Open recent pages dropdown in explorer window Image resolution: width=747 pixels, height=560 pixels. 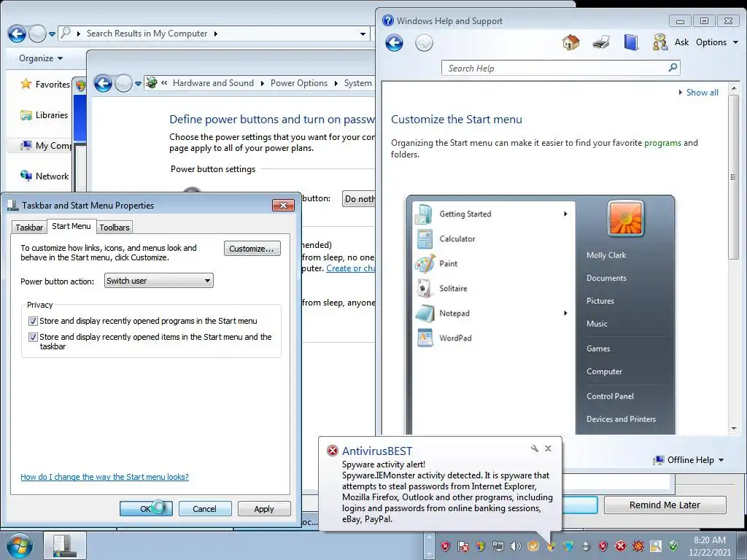coord(53,34)
